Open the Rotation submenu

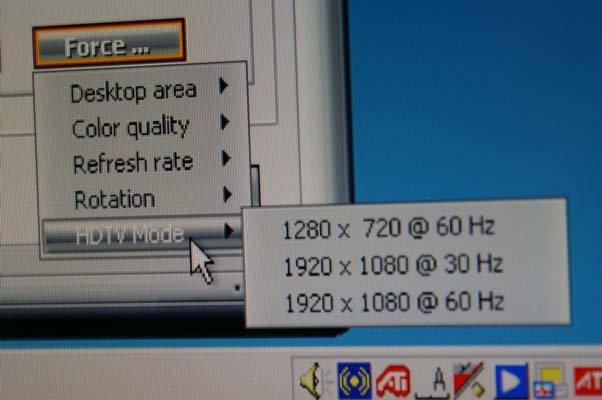142,198
